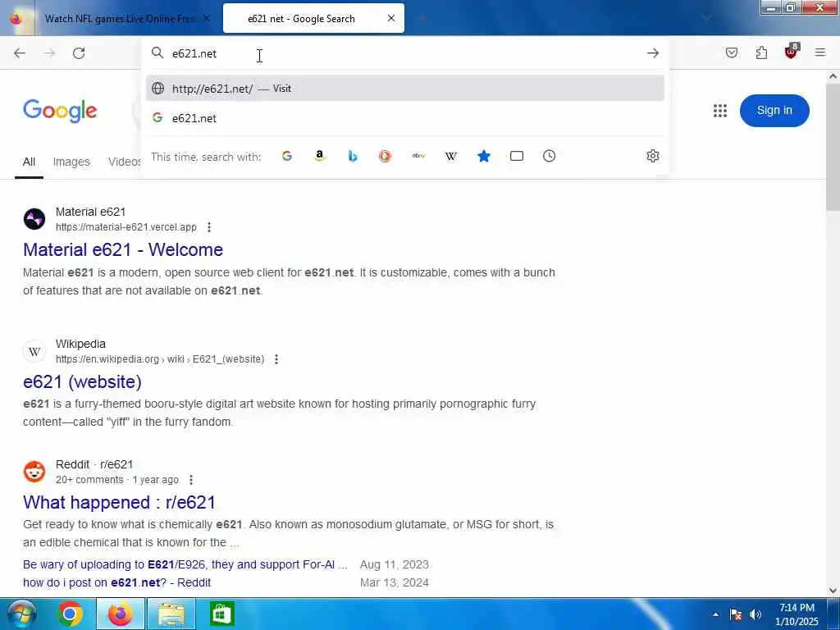Switch to Watch NFL games tab
Image resolution: width=840 pixels, height=630 pixels.
[x=119, y=19]
